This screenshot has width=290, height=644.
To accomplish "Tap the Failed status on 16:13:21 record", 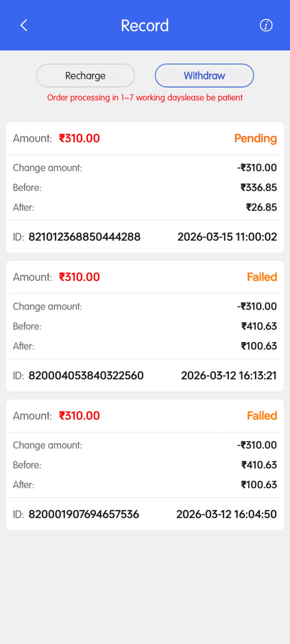I will [x=262, y=277].
